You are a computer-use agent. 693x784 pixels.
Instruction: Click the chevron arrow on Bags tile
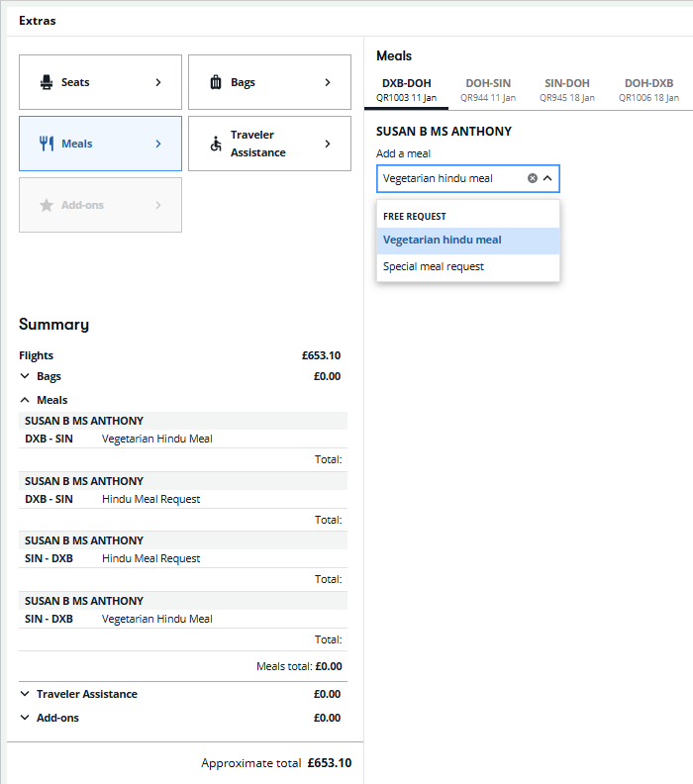click(x=328, y=82)
